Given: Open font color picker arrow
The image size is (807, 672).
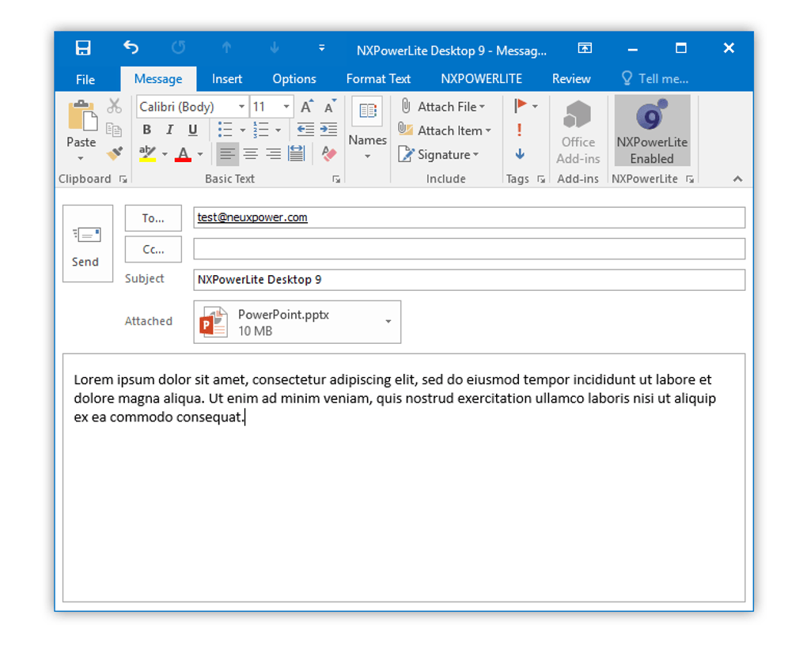Looking at the screenshot, I should (200, 153).
